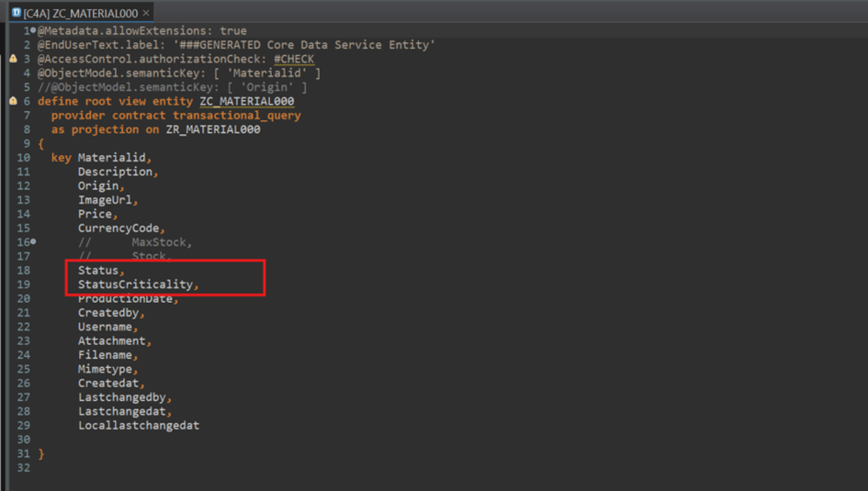Click the warning marker on line 6

[x=13, y=101]
